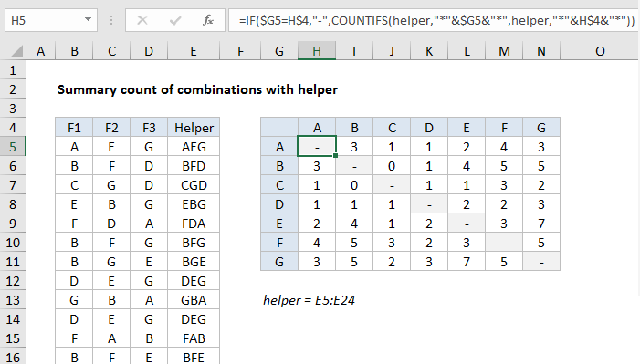640x364 pixels.
Task: Click helper cell EBG
Action: (194, 204)
